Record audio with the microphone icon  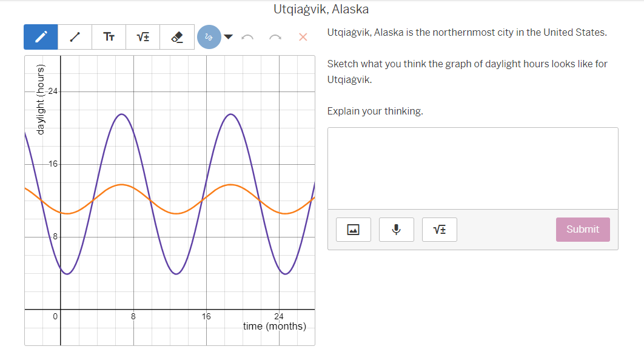pyautogui.click(x=396, y=229)
